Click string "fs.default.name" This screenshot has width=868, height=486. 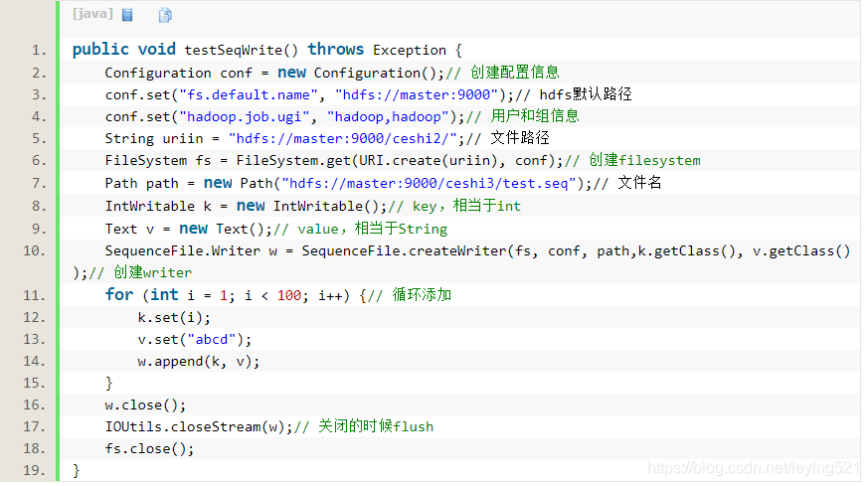248,95
